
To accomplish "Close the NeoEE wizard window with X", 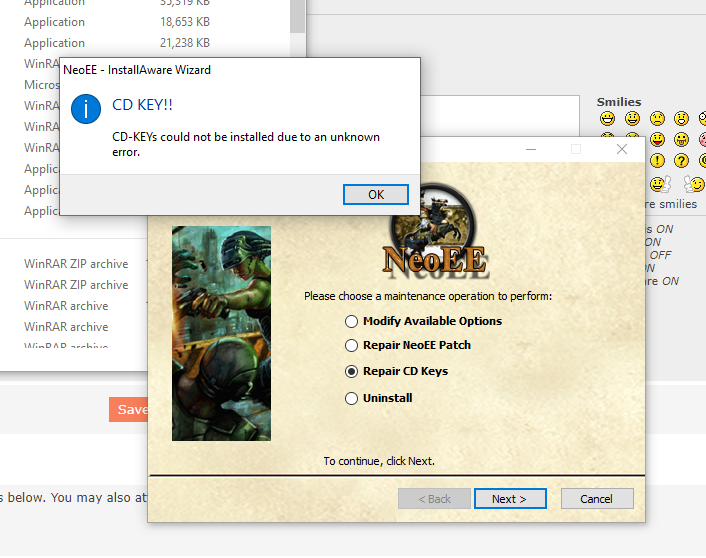I will tap(621, 149).
